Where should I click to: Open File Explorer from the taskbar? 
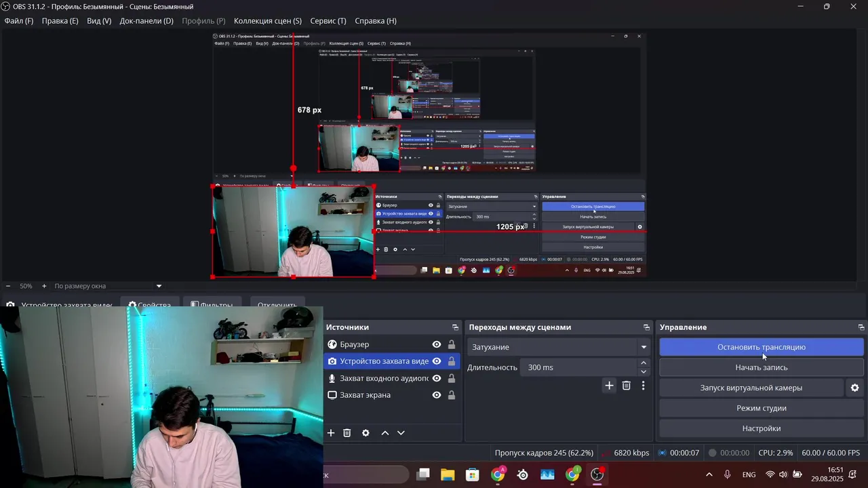(x=448, y=474)
